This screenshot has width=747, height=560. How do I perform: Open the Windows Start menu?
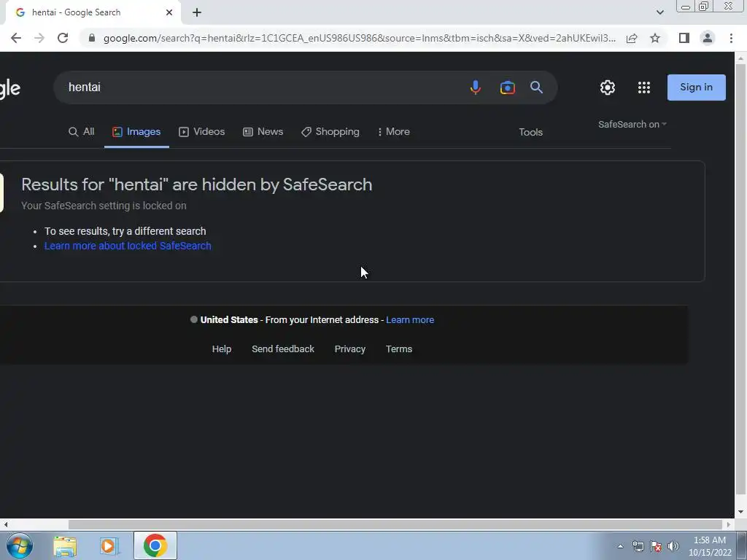(20, 545)
